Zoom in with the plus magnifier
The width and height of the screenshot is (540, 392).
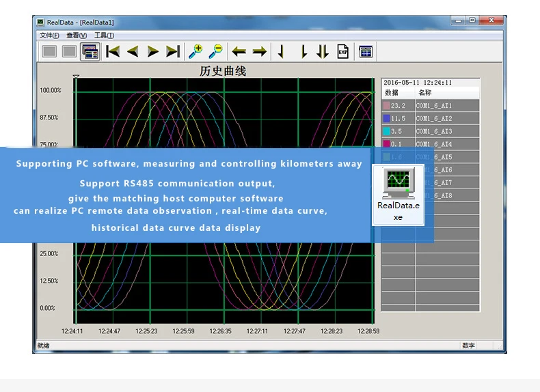(195, 52)
